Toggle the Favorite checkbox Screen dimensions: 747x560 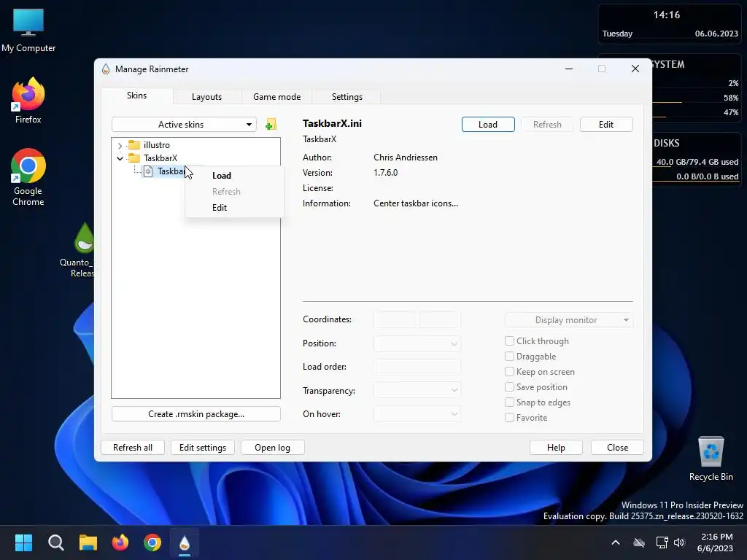pos(509,418)
